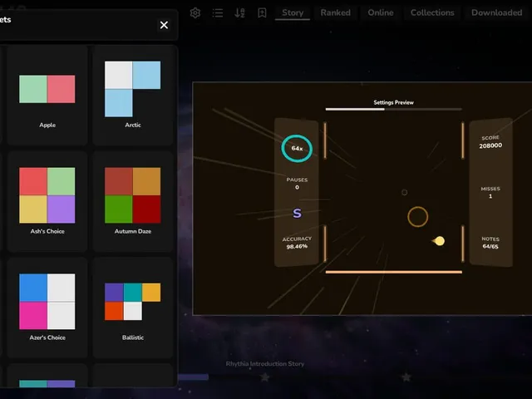Pick the Ballistic color set
Viewport: 532px width, 399px height.
click(x=133, y=308)
